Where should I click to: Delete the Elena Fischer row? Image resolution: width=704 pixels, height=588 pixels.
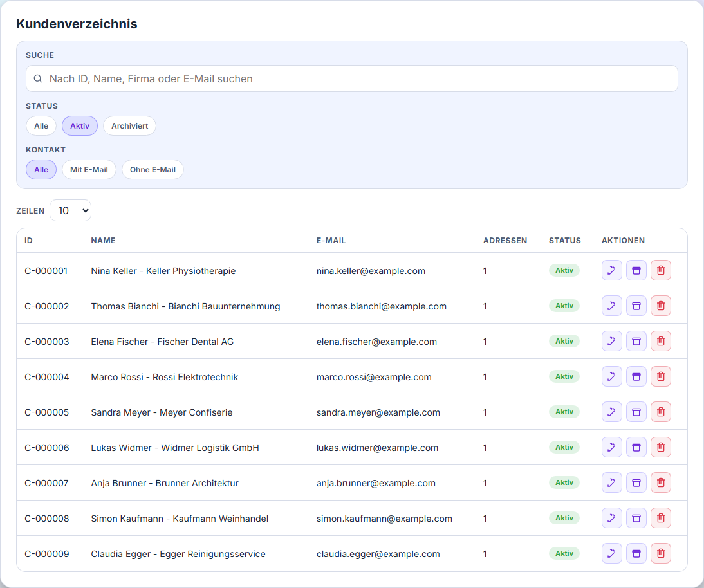(x=661, y=341)
